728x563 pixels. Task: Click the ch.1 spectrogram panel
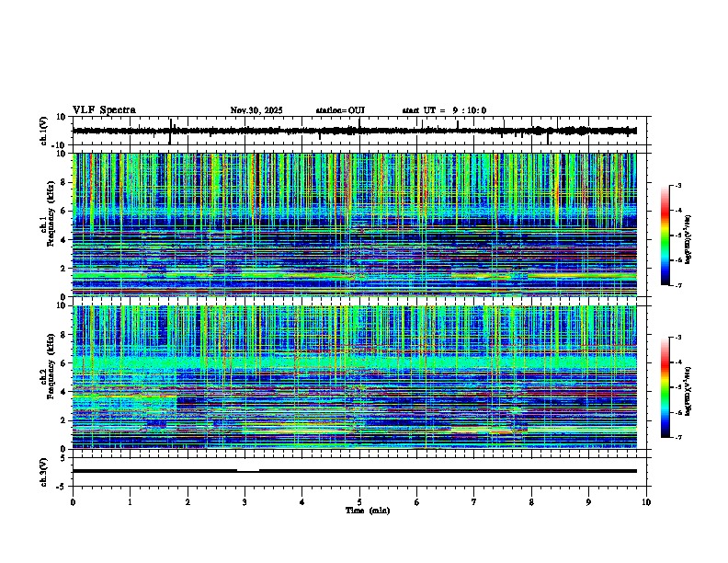[355, 224]
